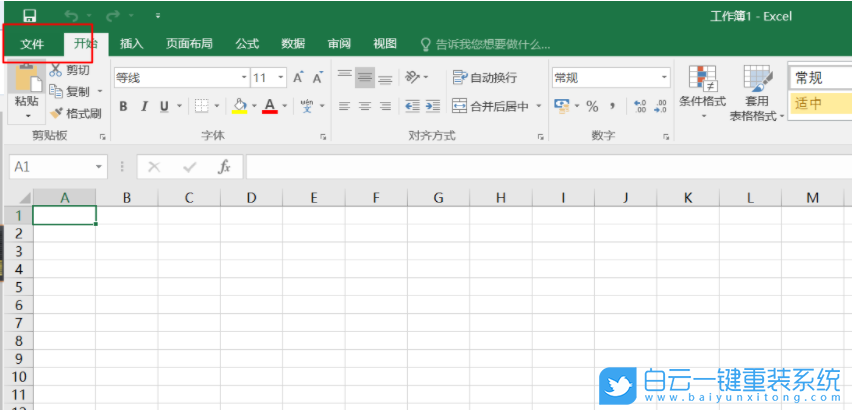Switch to the 插入 tab
Screen dimensions: 852x410
131,44
